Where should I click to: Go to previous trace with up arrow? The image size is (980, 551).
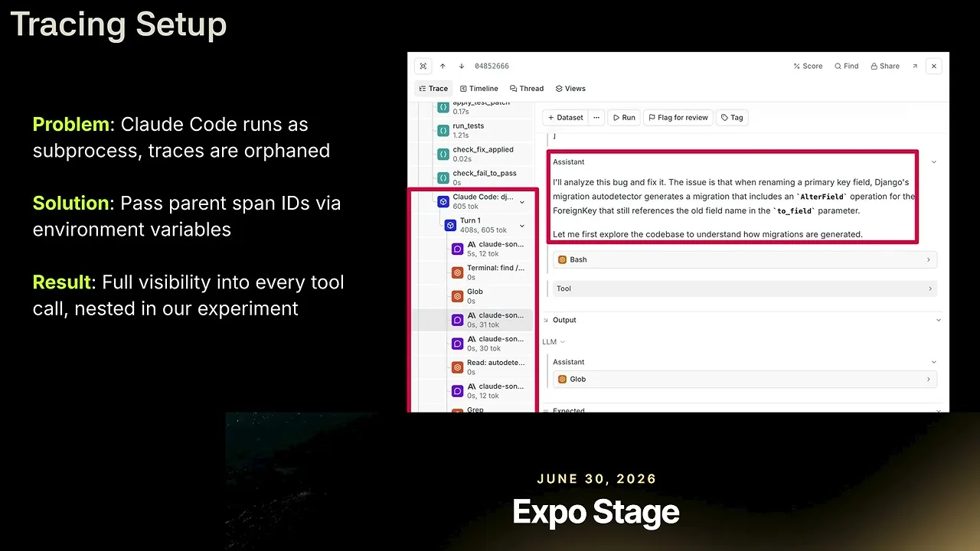pyautogui.click(x=443, y=66)
